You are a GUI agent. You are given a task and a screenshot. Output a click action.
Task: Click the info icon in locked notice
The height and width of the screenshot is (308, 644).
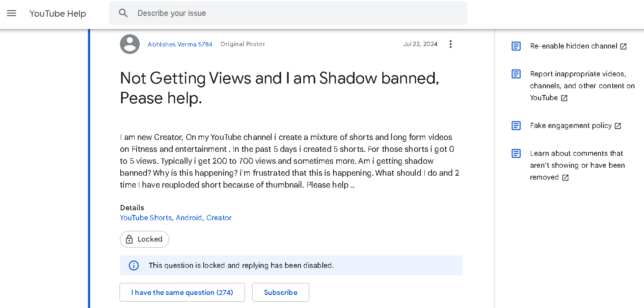(x=134, y=265)
